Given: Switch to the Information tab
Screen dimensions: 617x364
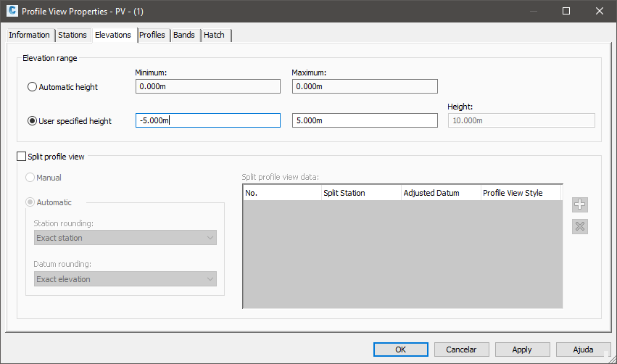Looking at the screenshot, I should pos(30,35).
